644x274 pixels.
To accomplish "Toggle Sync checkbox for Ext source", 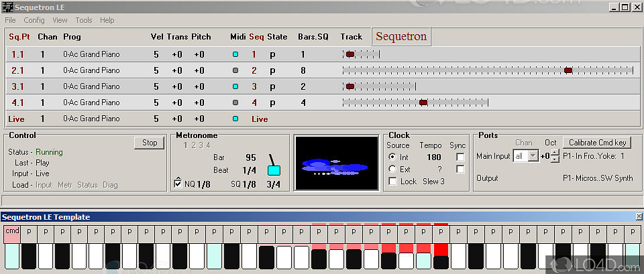I will tap(460, 169).
